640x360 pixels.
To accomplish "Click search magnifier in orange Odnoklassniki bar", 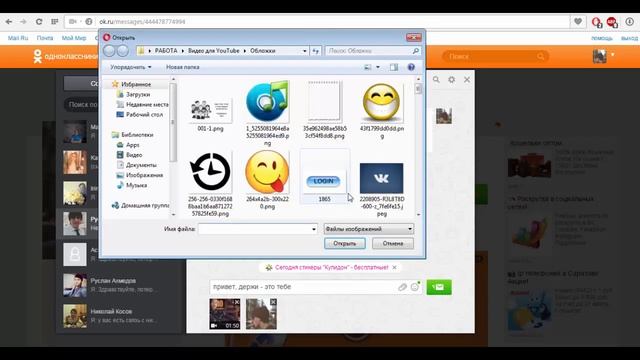I will pos(541,56).
